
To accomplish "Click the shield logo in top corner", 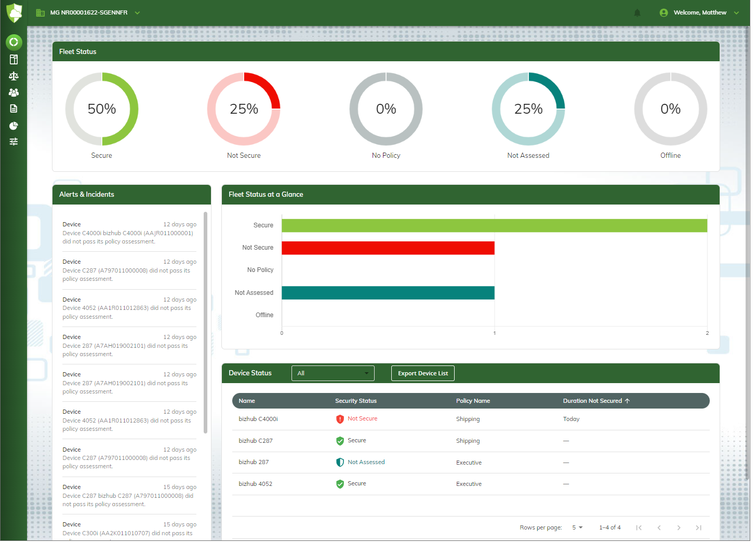I will [14, 13].
